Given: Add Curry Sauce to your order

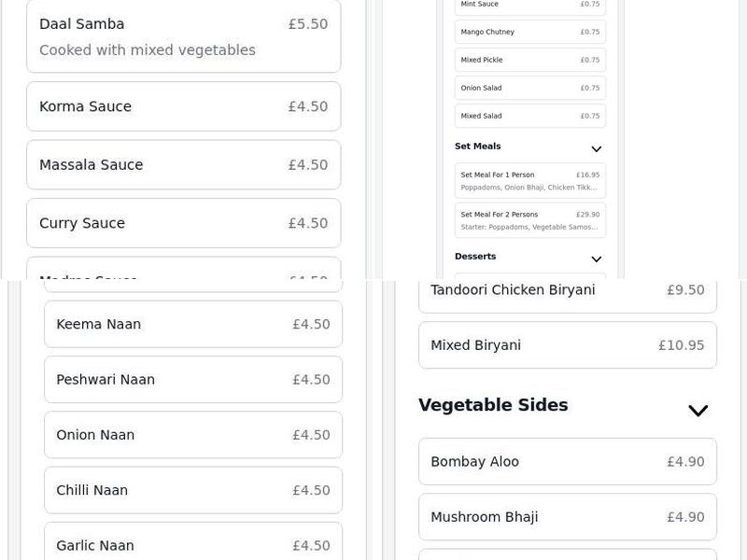Looking at the screenshot, I should [183, 223].
